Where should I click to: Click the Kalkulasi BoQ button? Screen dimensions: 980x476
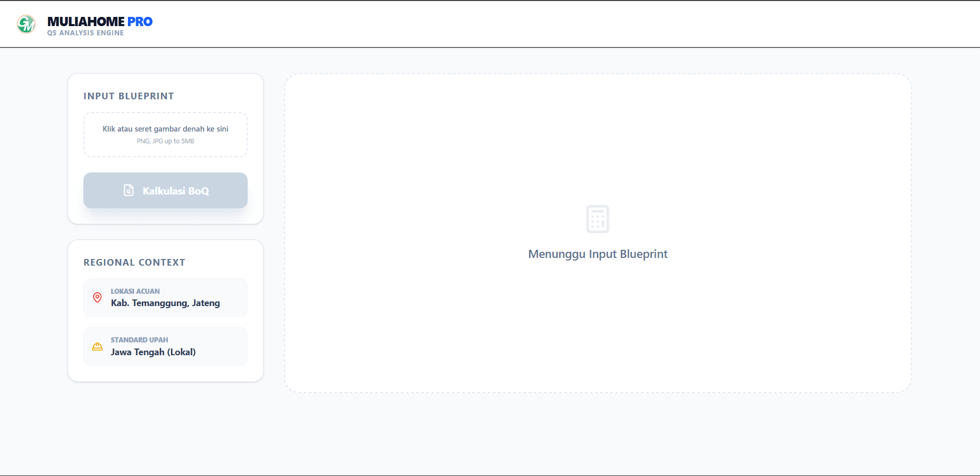click(x=165, y=190)
